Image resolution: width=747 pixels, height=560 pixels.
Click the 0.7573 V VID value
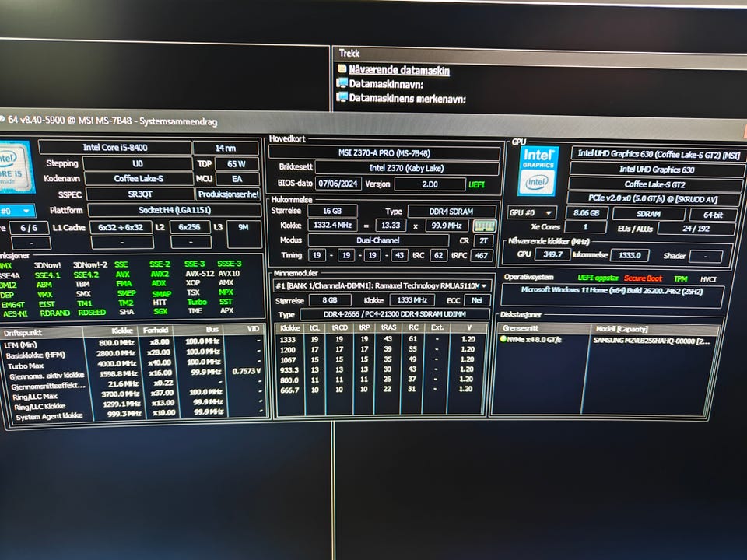[x=247, y=372]
